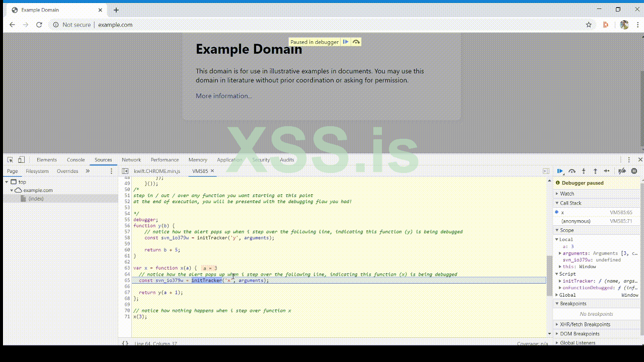
Task: Open navigator pane more options menu
Action: coord(112,171)
